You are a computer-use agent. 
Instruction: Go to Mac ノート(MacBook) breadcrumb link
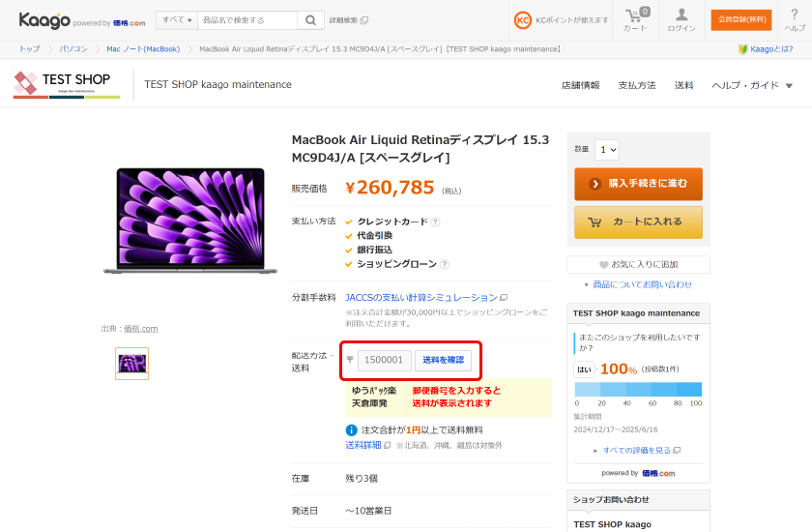coord(143,48)
